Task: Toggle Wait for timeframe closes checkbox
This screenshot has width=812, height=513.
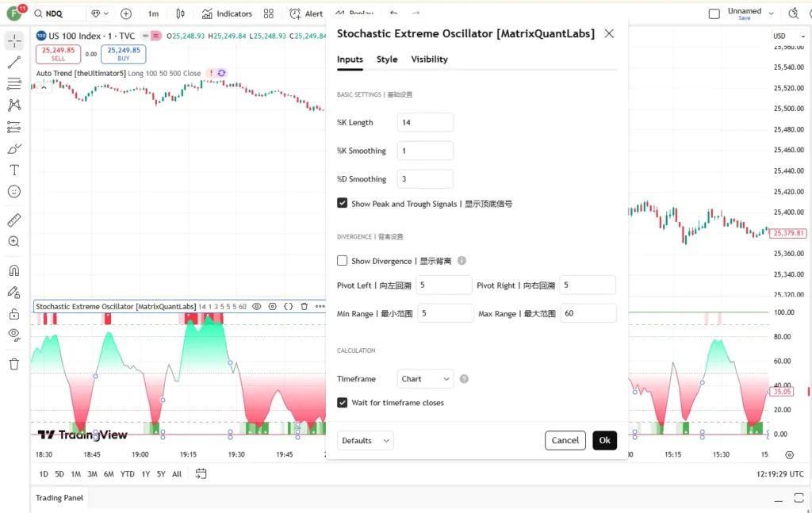Action: point(343,402)
